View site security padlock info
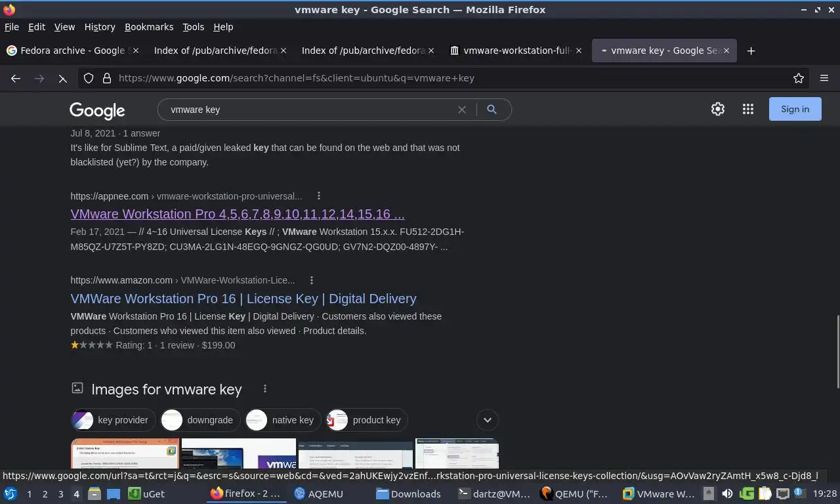Screen dimensions: 840x504 (x=107, y=78)
